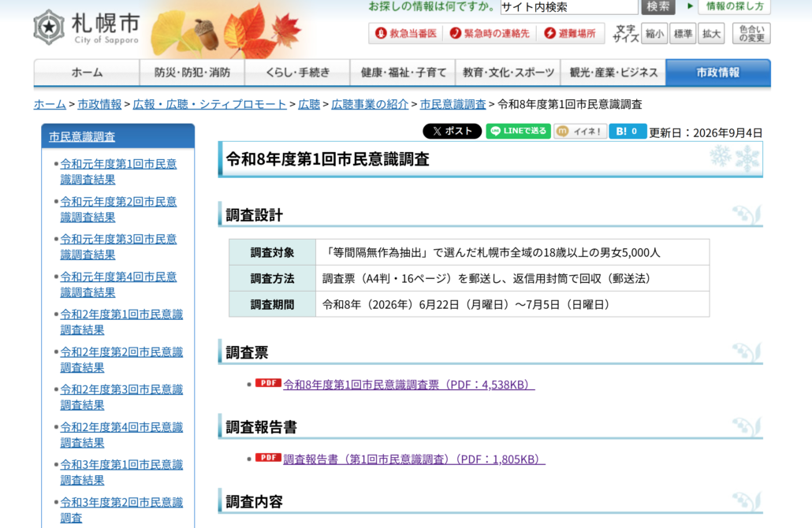
Task: Open 観光・産業・ビジネス navigation tab
Action: point(613,73)
